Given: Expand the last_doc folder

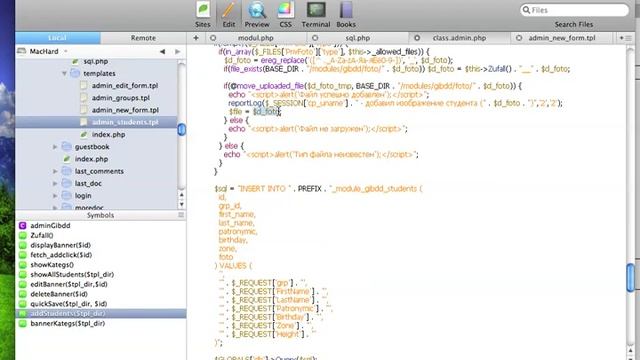Looking at the screenshot, I should (x=55, y=184).
